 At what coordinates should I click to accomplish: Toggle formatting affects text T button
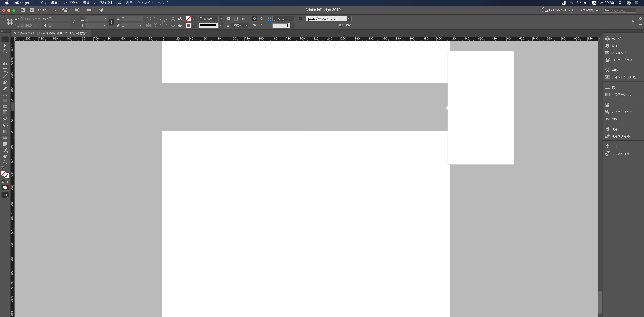click(x=7, y=182)
